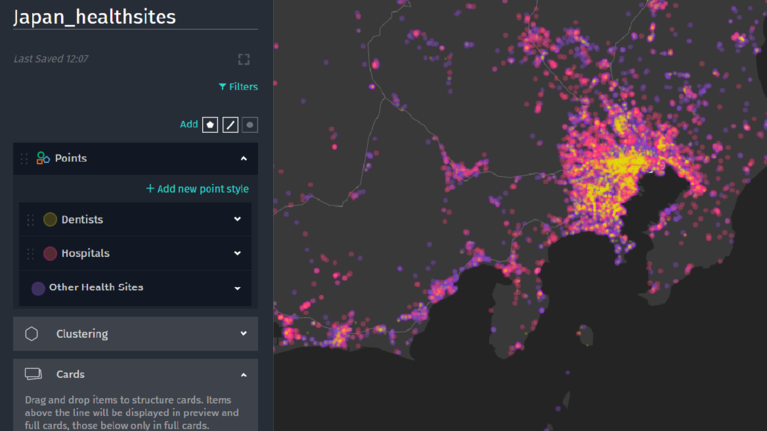
Task: Add a point layer
Action: point(250,125)
